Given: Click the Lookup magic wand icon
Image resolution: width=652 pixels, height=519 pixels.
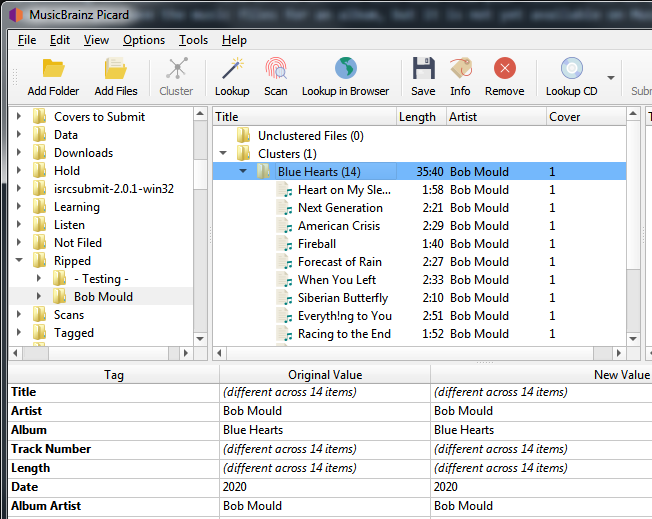Looking at the screenshot, I should 232,69.
